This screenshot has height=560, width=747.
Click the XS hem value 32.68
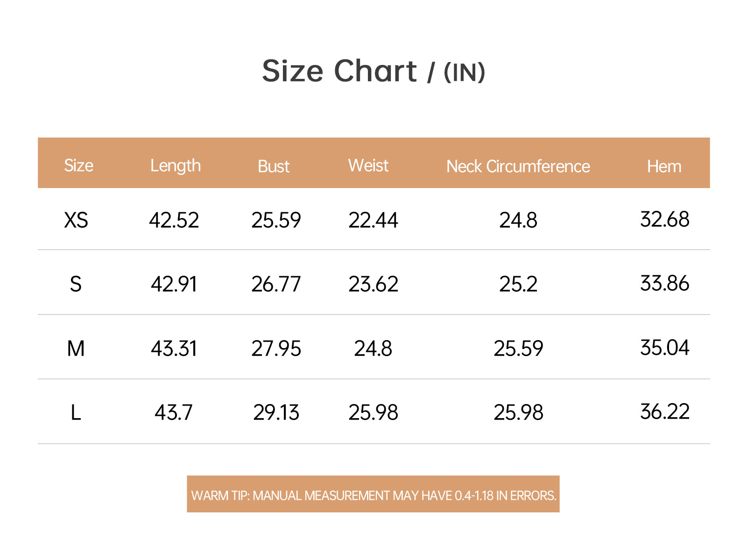pos(664,219)
